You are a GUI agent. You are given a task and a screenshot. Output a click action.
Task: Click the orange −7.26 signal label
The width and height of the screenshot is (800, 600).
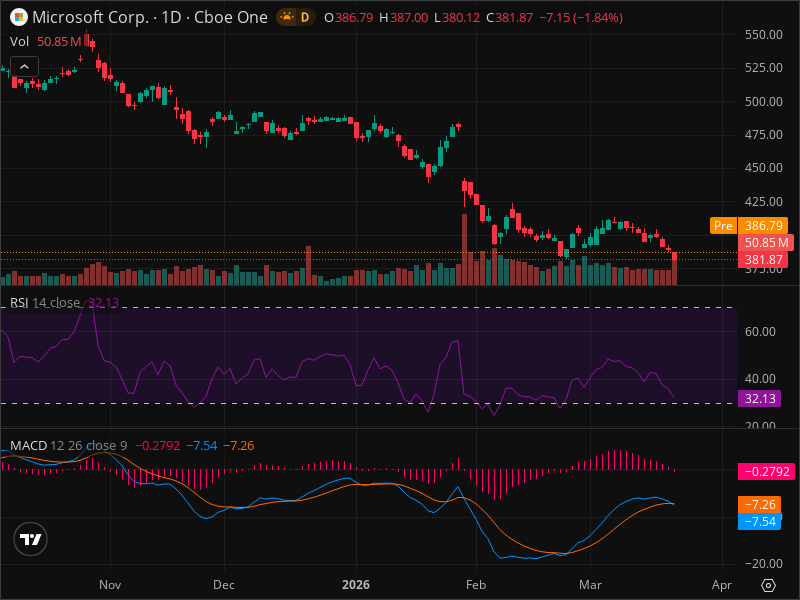point(759,505)
